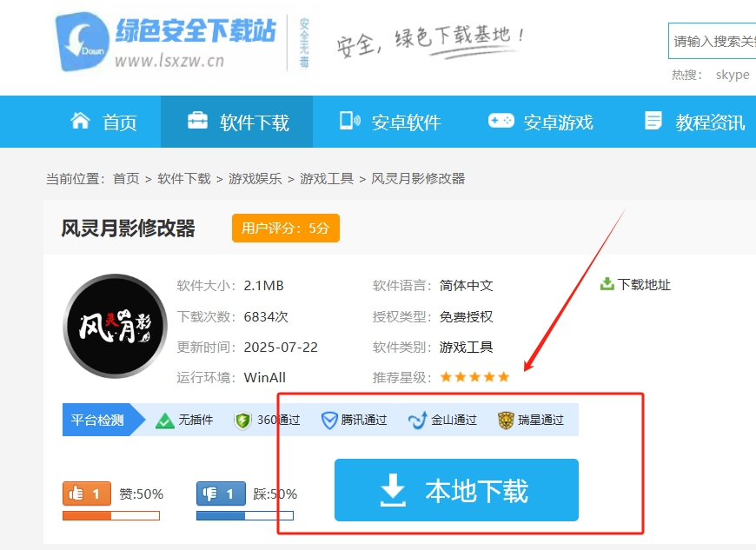Open 游戏工具 breadcrumb link
The image size is (756, 550).
pos(327,178)
